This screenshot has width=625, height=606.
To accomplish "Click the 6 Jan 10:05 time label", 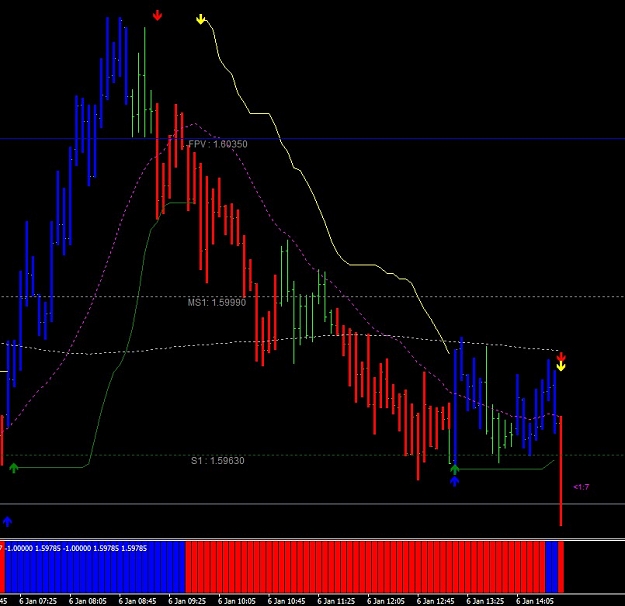I will [x=237, y=601].
